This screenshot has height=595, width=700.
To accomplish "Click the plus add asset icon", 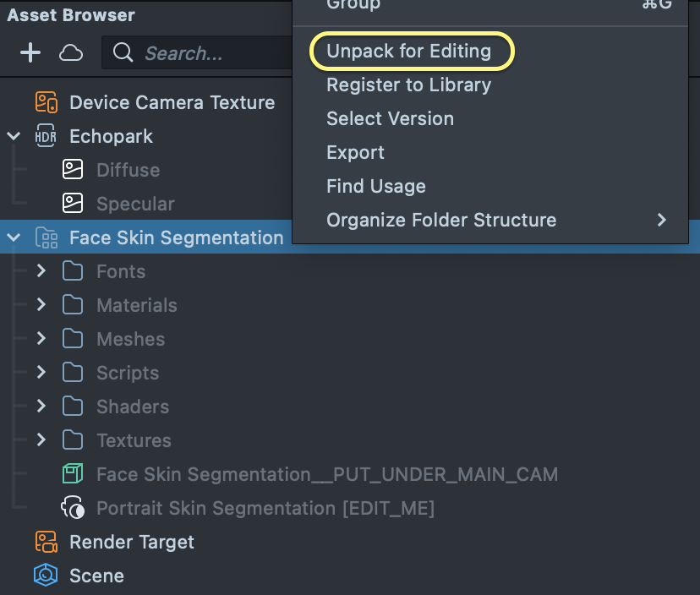I will [30, 52].
